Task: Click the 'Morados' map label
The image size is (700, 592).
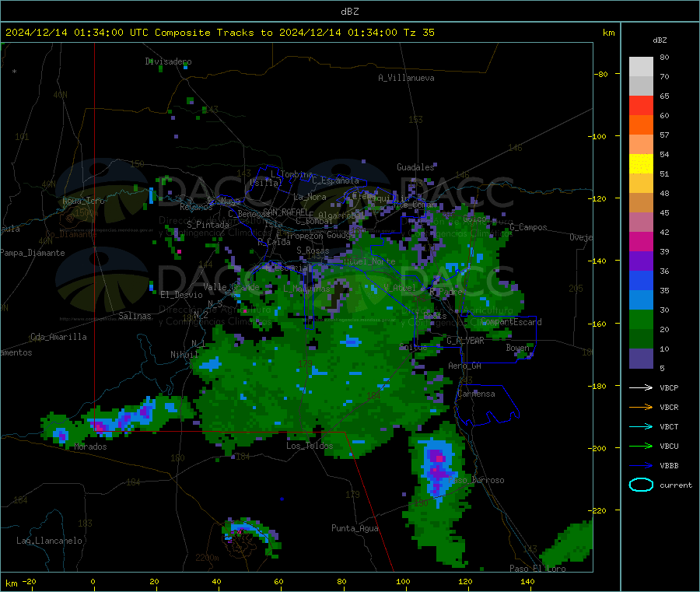Action: click(91, 447)
